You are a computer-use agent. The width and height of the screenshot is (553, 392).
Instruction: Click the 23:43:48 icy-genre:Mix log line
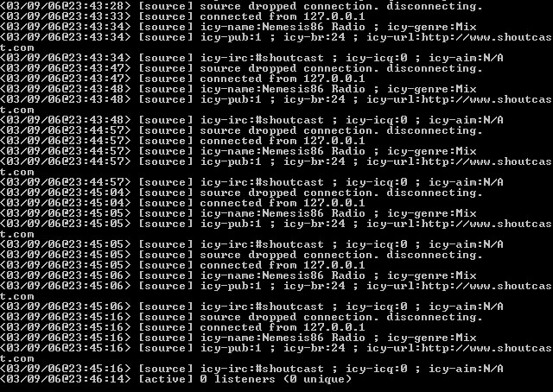pyautogui.click(x=238, y=89)
